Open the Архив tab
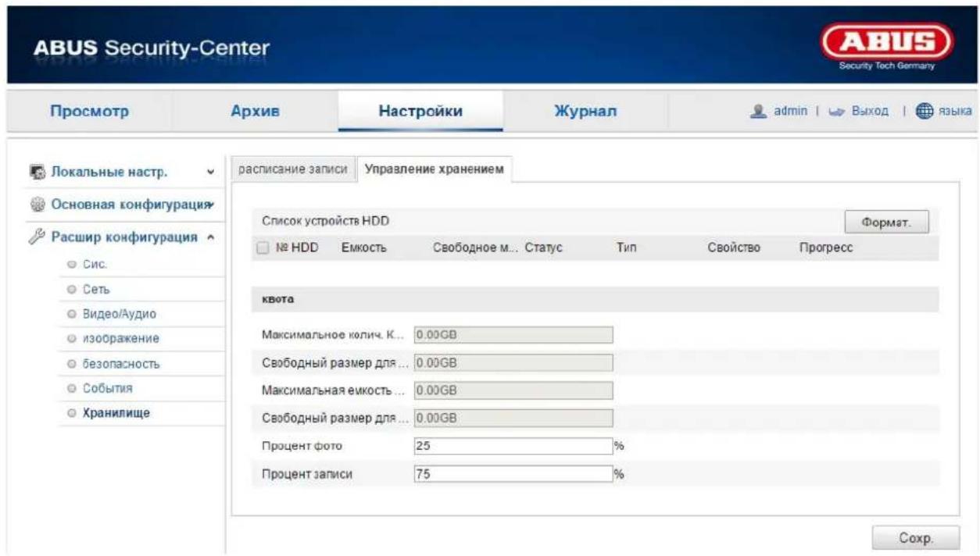The height and width of the screenshot is (556, 980). click(256, 112)
